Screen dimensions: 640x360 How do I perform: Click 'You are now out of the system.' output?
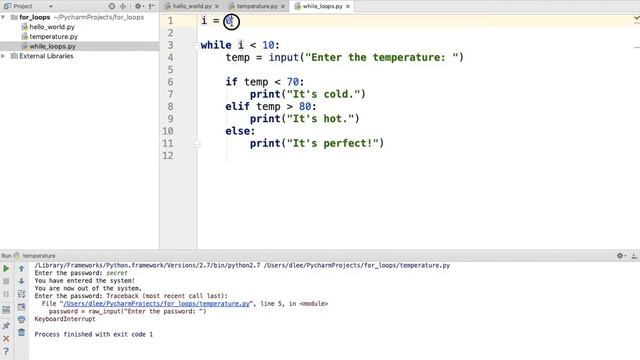click(88, 288)
